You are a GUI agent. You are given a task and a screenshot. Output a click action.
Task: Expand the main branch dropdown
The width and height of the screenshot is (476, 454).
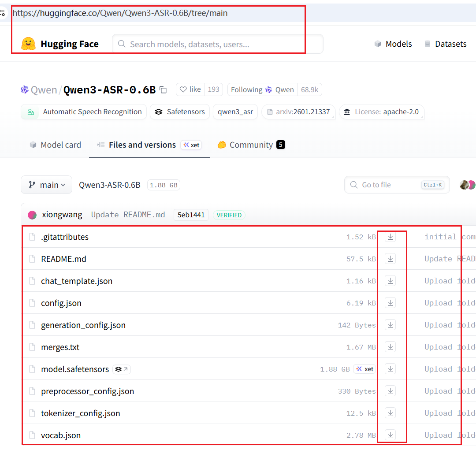46,185
